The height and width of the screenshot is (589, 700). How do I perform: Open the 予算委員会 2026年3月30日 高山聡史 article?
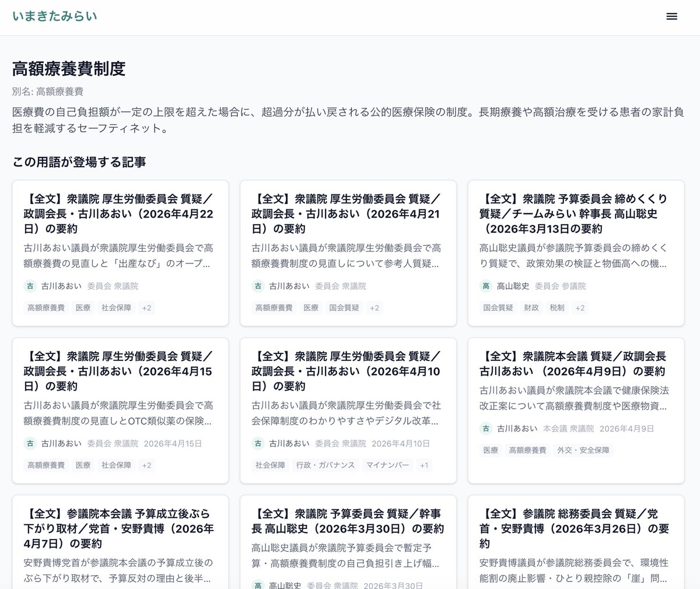coord(348,542)
